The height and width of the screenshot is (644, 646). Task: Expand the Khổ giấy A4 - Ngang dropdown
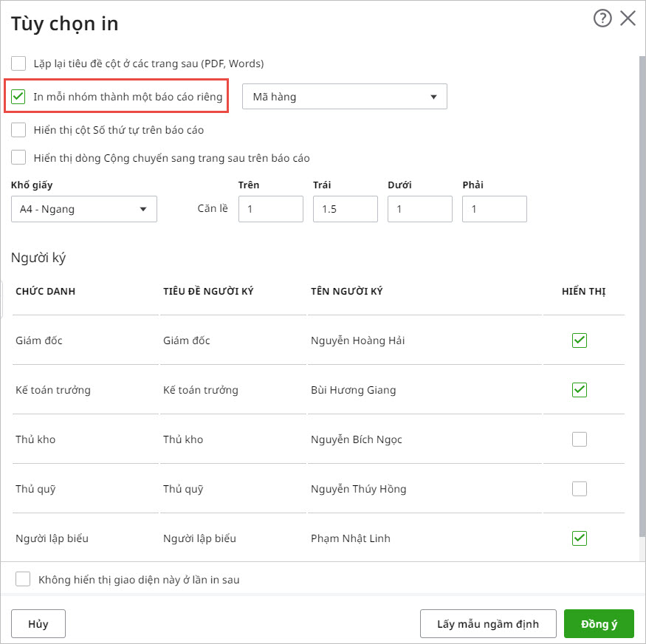[x=83, y=209]
